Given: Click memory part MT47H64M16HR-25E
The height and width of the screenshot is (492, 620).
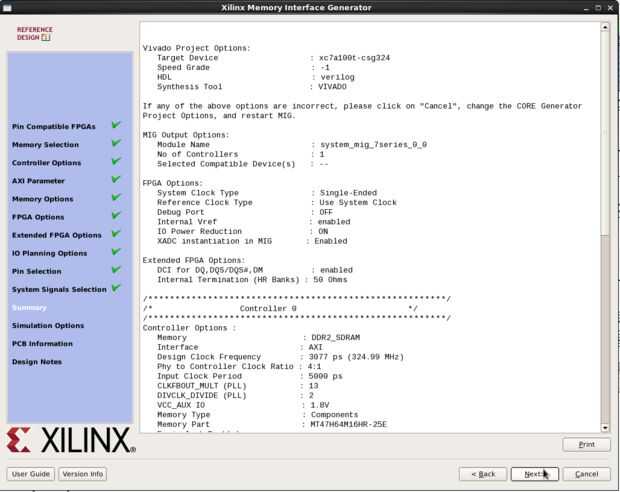Looking at the screenshot, I should [x=348, y=424].
